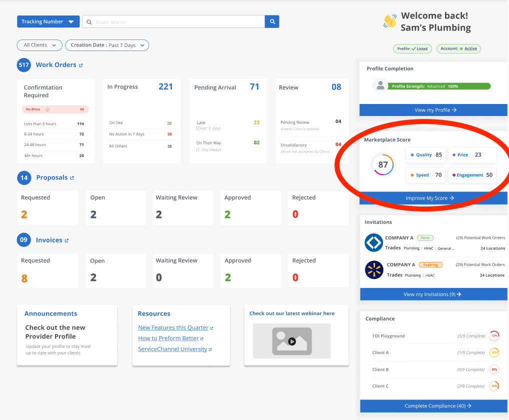The image size is (509, 420).
Task: Open Proposals external link icon
Action: 72,178
